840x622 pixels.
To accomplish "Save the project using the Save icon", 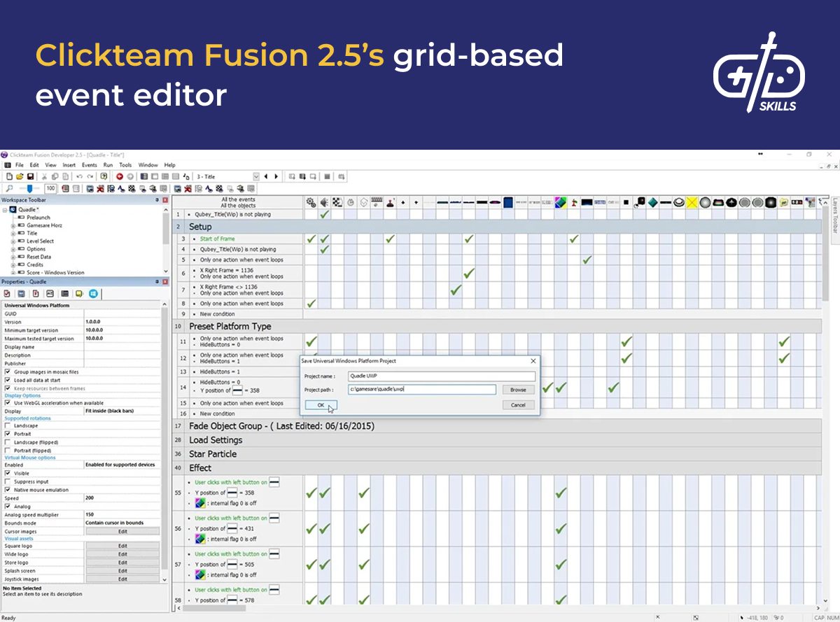I will click(29, 176).
